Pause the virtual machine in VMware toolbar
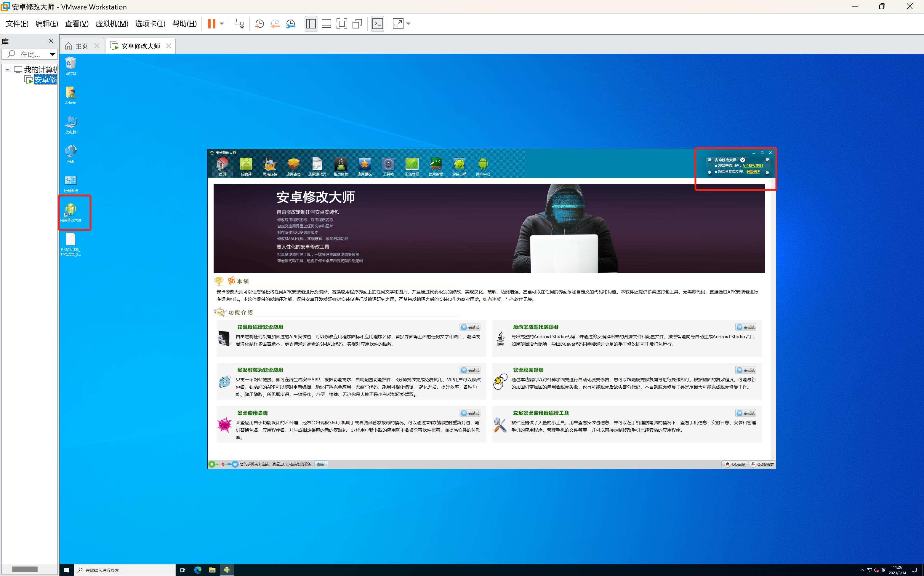 point(212,24)
